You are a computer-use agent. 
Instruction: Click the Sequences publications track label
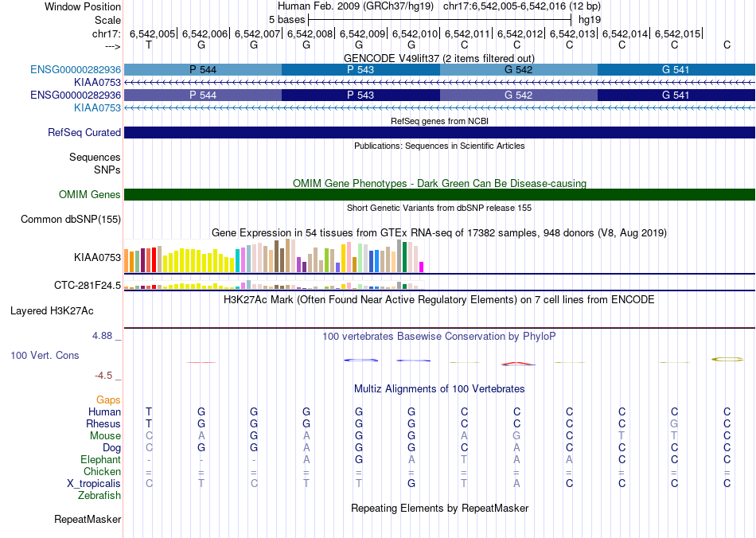[x=95, y=157]
